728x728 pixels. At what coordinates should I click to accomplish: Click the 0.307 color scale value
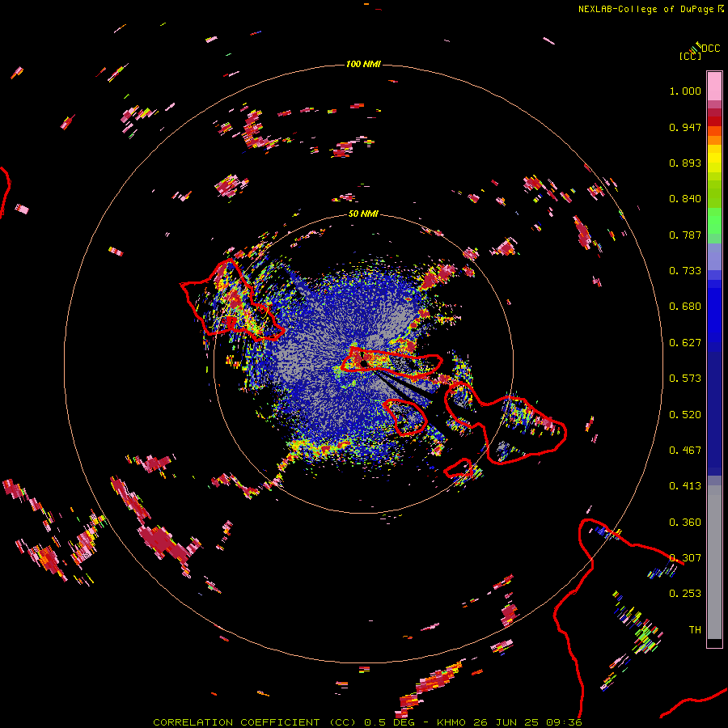pyautogui.click(x=685, y=558)
